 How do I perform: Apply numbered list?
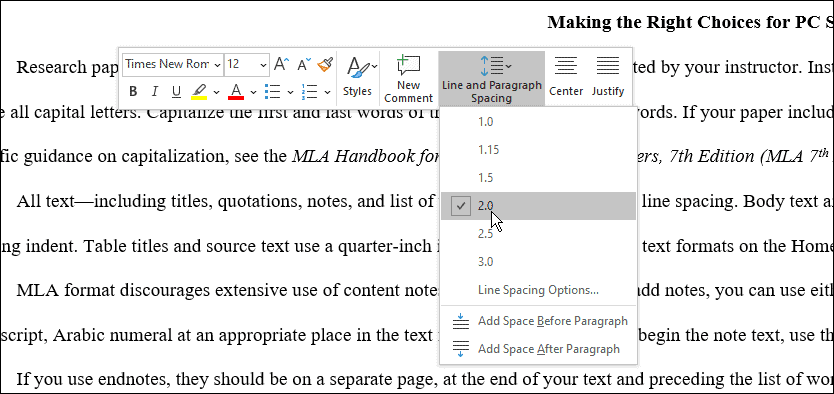[310, 92]
